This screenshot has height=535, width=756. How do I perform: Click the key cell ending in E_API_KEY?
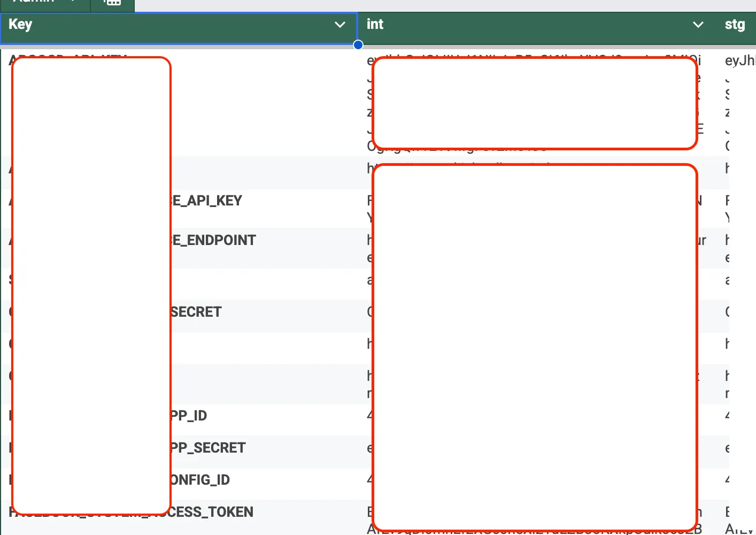point(207,201)
